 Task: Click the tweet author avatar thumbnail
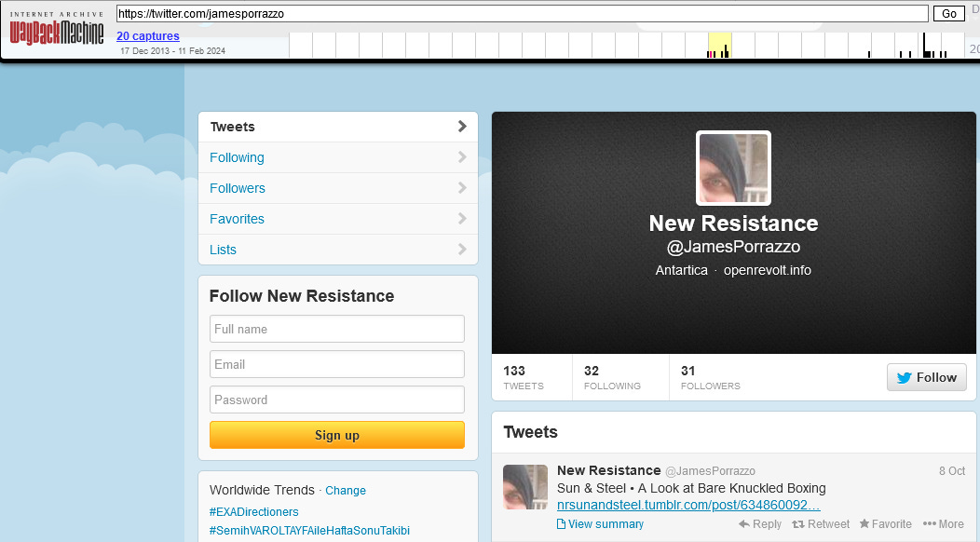click(x=525, y=487)
